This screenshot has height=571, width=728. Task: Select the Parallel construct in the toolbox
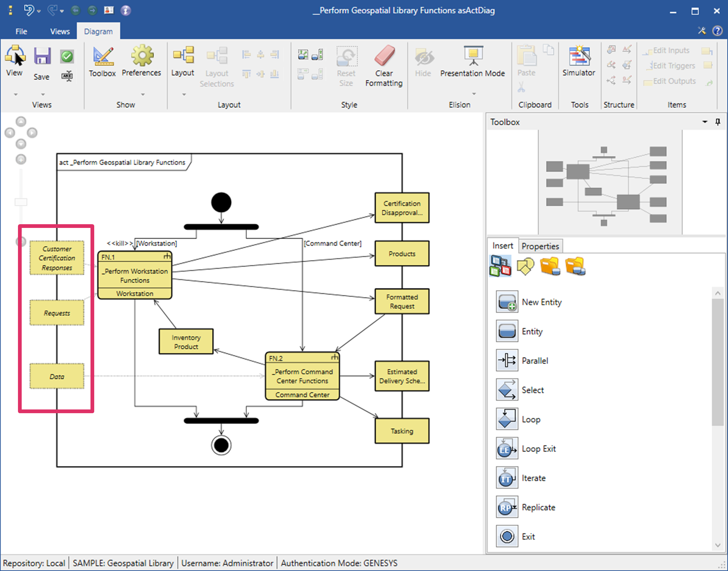[507, 360]
